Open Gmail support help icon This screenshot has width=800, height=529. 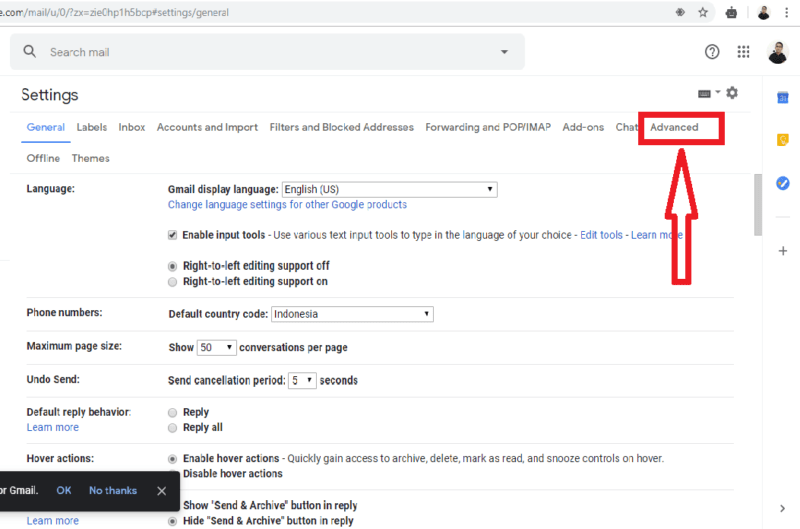712,52
